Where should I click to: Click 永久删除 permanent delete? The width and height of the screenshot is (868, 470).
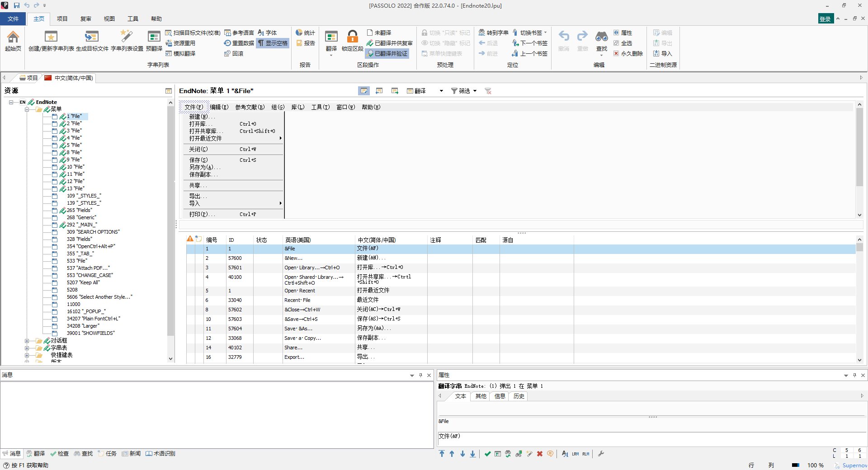click(628, 53)
